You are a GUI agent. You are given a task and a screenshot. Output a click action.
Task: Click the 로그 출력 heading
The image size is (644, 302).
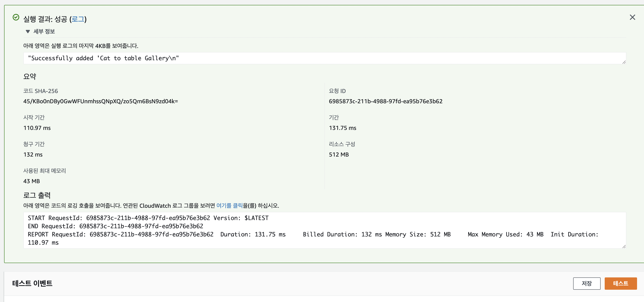point(37,195)
